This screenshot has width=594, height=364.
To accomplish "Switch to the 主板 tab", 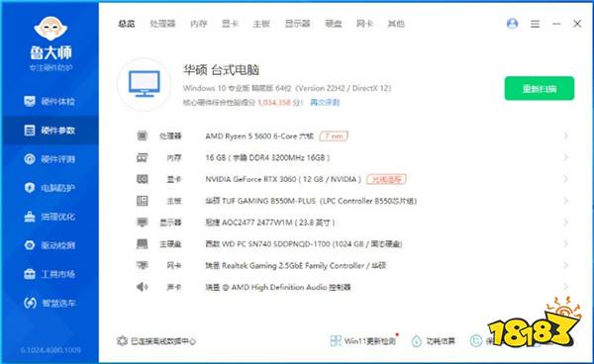I will (x=261, y=24).
